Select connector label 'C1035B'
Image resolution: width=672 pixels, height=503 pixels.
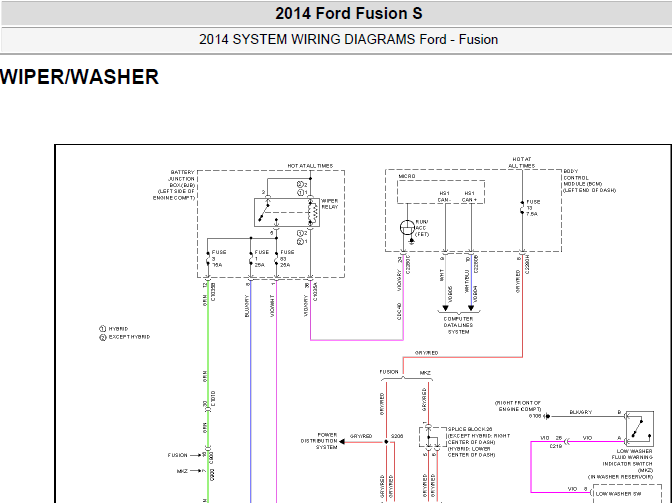click(x=213, y=292)
